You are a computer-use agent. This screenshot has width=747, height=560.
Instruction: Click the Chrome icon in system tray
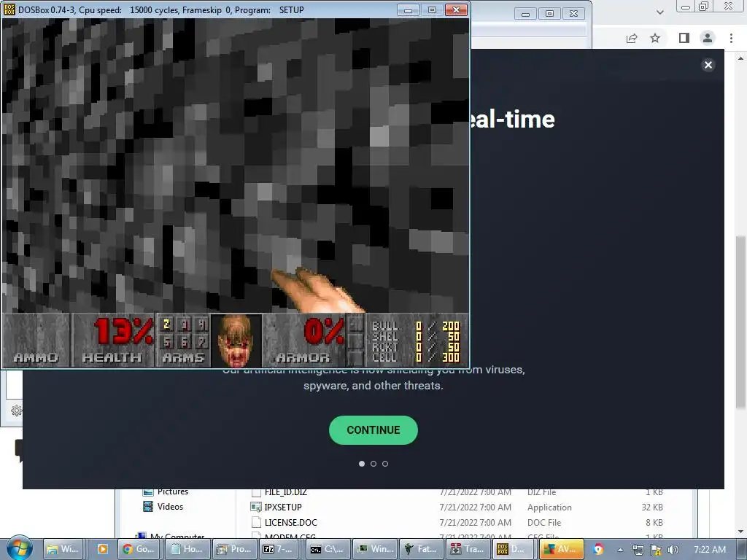pos(599,549)
